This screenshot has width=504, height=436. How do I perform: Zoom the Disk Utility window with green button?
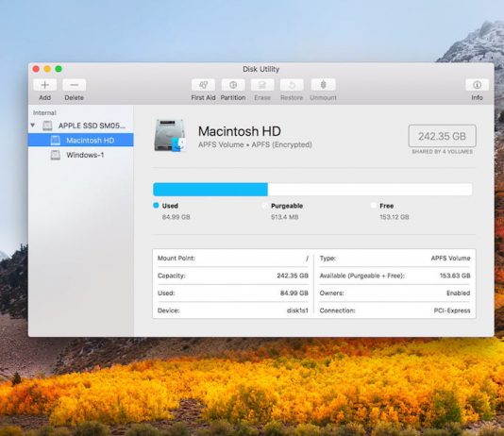(x=59, y=69)
